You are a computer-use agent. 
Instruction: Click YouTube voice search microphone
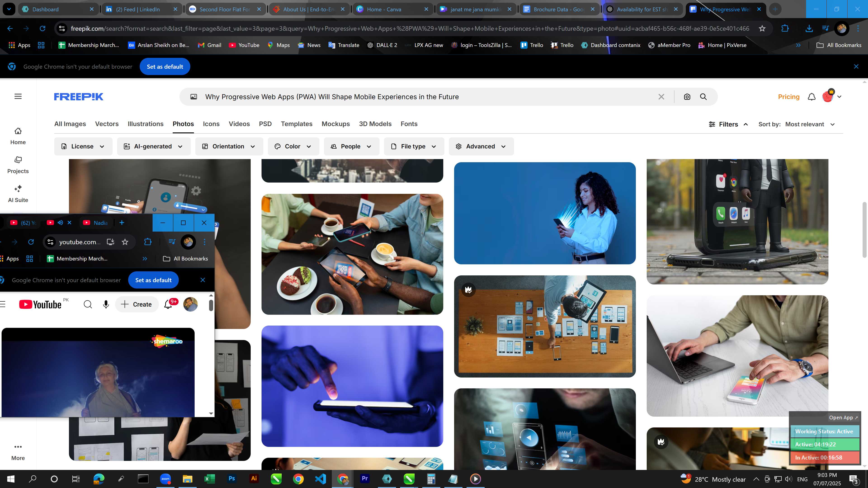point(106,304)
